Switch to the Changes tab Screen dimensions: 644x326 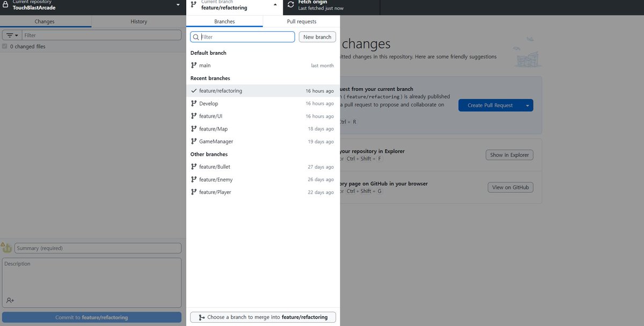(x=45, y=21)
